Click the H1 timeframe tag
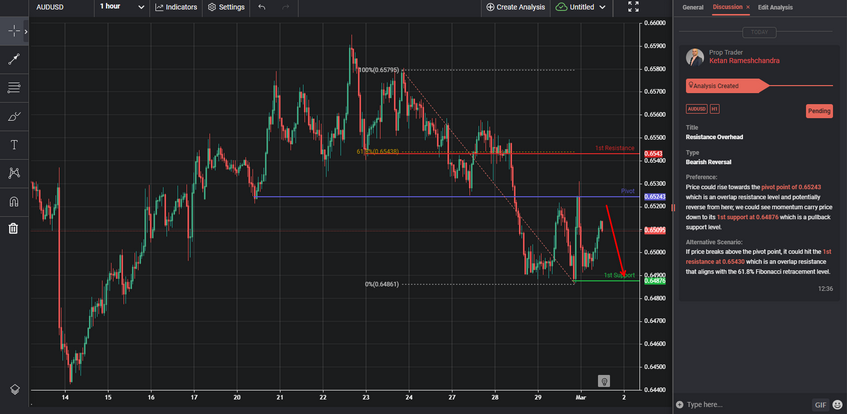Screen dimensions: 847x414 pos(714,109)
